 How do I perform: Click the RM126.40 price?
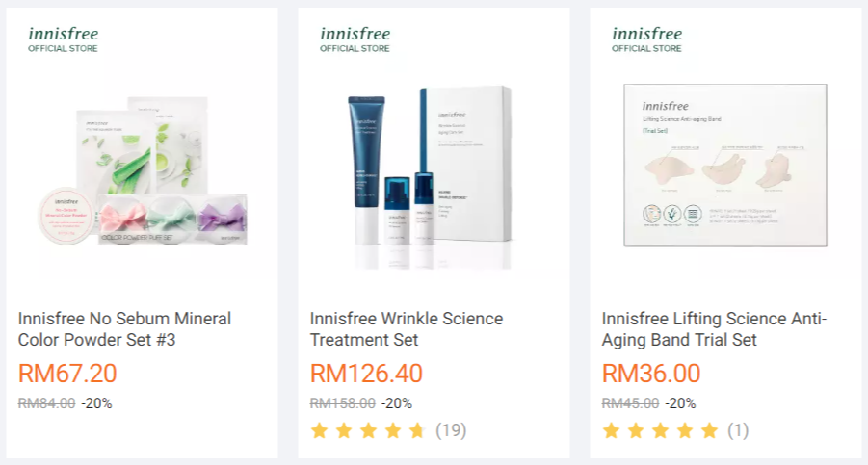(x=366, y=374)
